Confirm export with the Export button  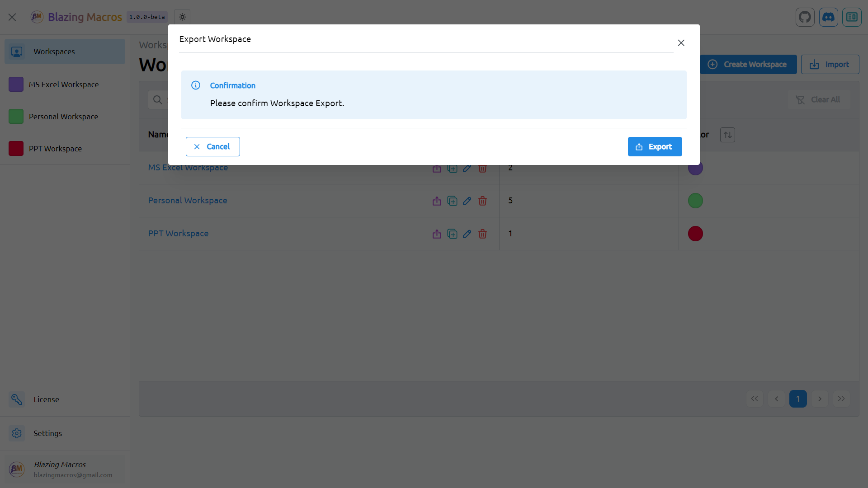point(655,146)
